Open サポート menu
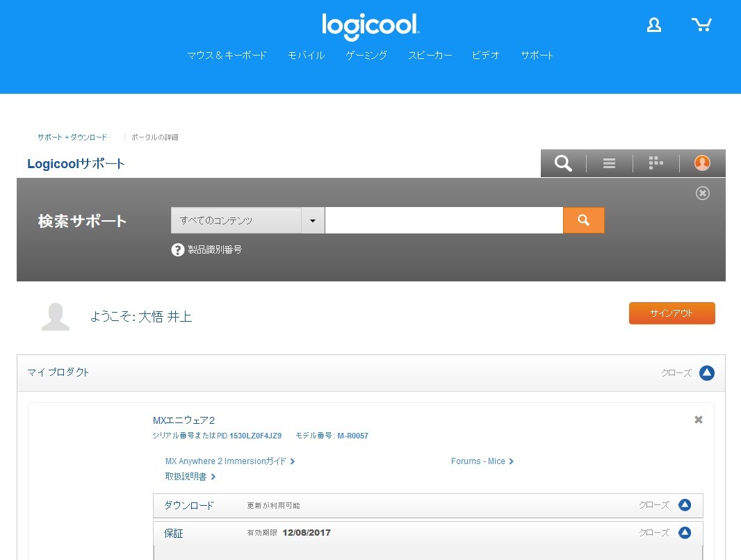Screen dimensions: 741x560 [537, 56]
